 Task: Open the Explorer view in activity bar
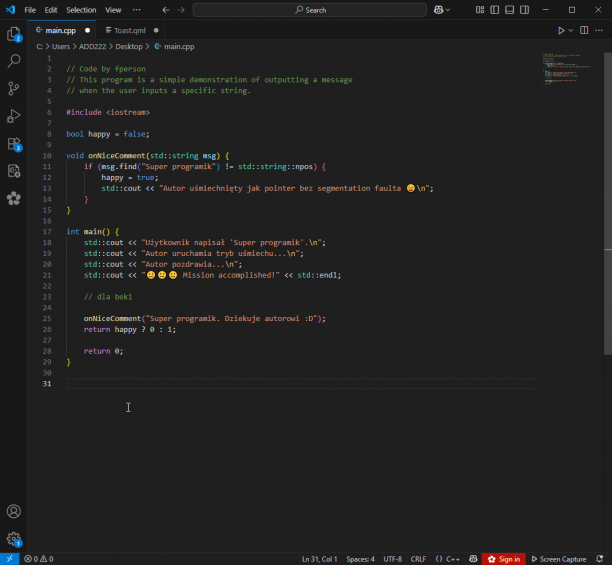click(x=14, y=34)
